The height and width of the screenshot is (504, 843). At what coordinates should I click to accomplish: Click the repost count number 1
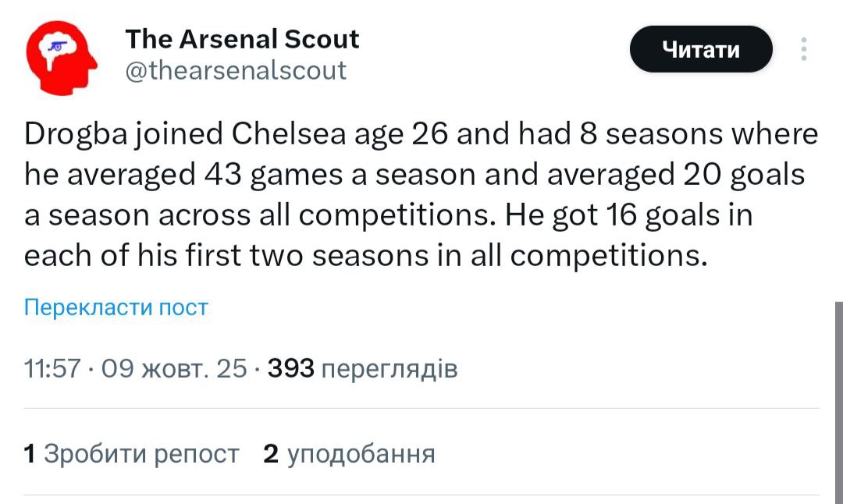coord(30,453)
